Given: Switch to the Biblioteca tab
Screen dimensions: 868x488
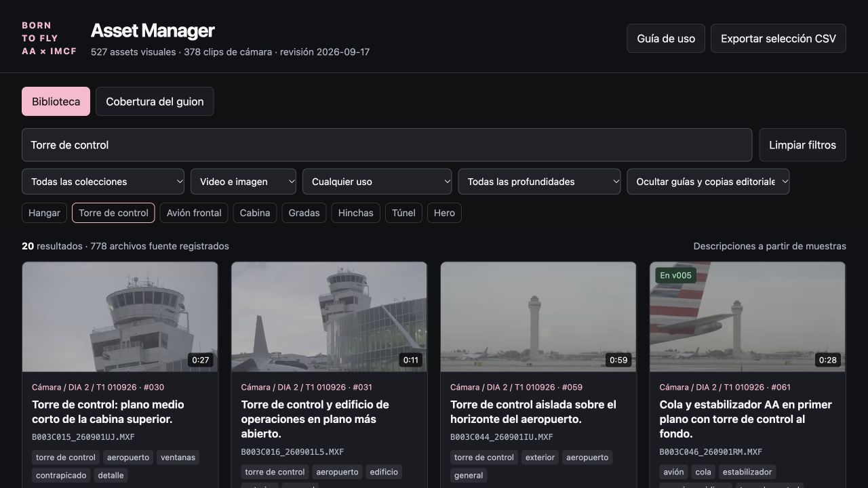Looking at the screenshot, I should click(x=56, y=102).
